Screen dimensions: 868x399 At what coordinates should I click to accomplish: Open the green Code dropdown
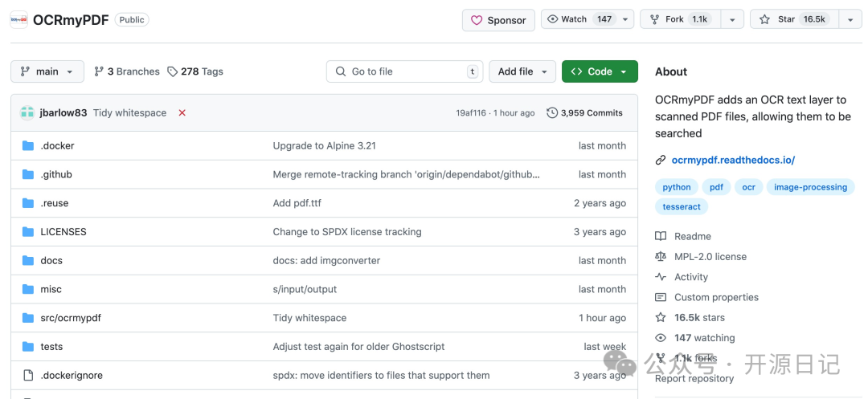[x=600, y=71]
